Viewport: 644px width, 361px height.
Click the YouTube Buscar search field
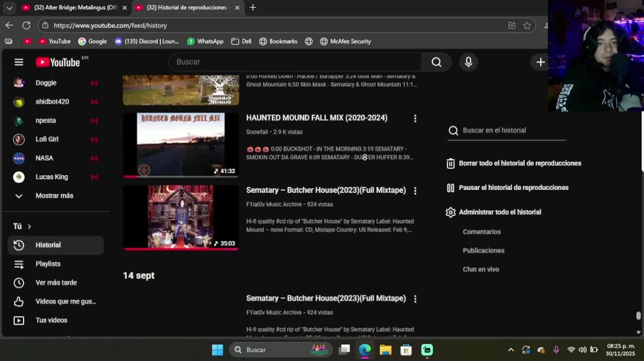click(x=296, y=62)
